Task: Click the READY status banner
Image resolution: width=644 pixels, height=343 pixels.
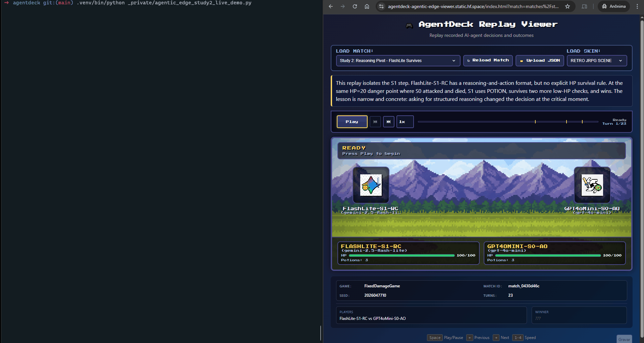Action: point(481,151)
